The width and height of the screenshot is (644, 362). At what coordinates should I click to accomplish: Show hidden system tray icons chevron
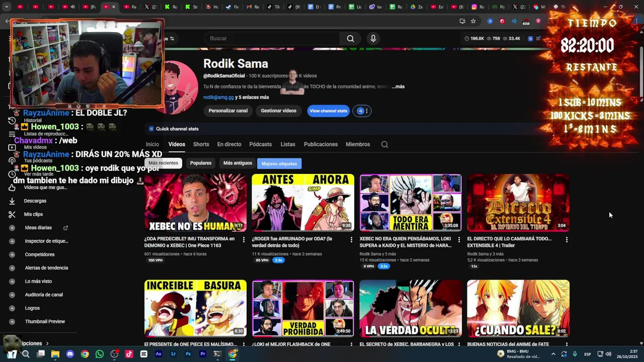click(x=553, y=354)
